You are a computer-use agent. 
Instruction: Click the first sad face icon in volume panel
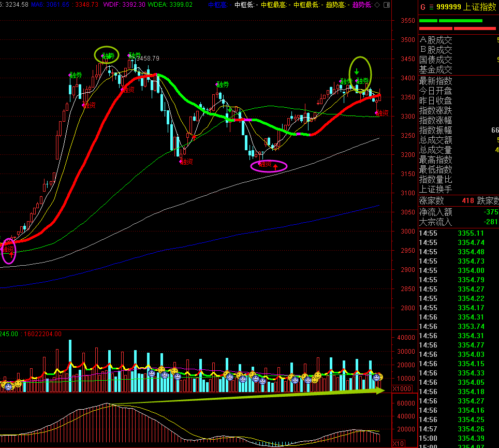(x=8, y=386)
